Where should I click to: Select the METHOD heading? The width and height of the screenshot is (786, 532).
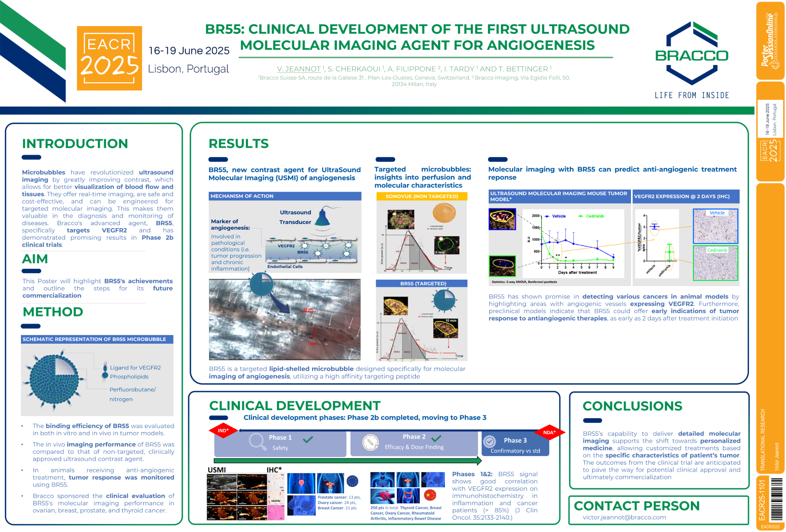click(x=53, y=312)
